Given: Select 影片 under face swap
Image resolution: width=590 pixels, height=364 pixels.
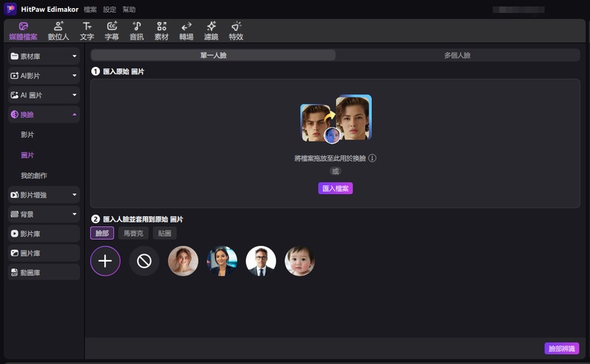Looking at the screenshot, I should click(27, 135).
